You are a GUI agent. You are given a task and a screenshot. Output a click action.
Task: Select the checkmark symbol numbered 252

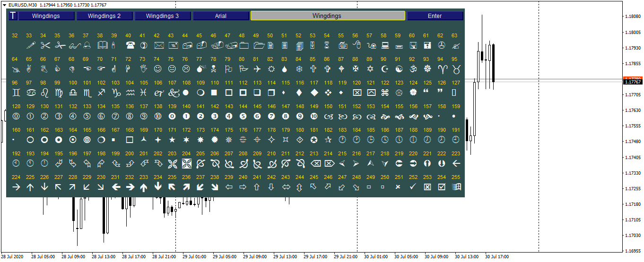coord(412,187)
